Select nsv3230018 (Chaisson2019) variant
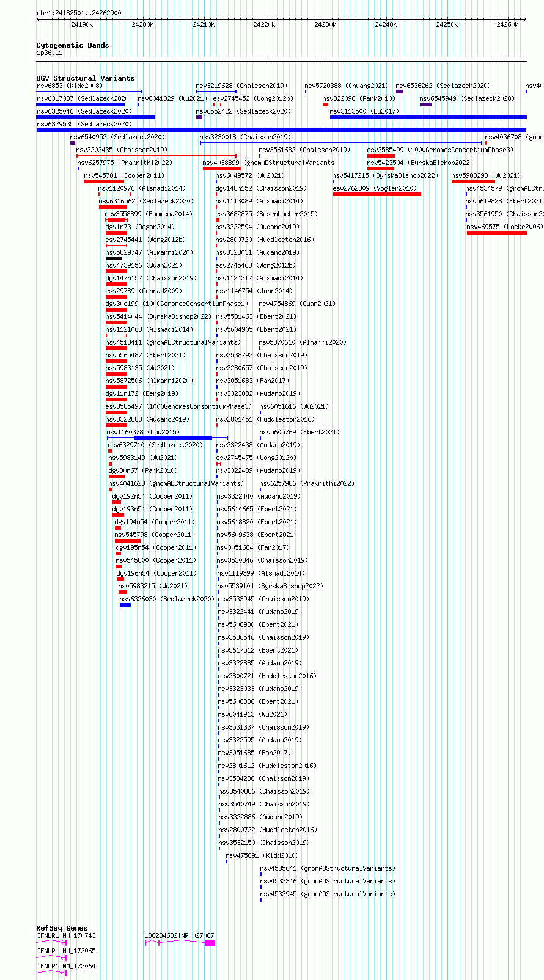 (245, 137)
